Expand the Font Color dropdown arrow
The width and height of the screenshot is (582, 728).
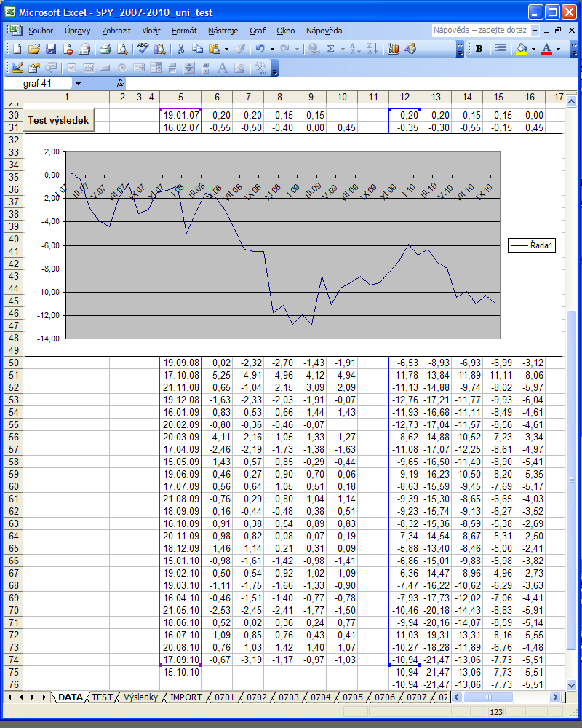point(558,49)
